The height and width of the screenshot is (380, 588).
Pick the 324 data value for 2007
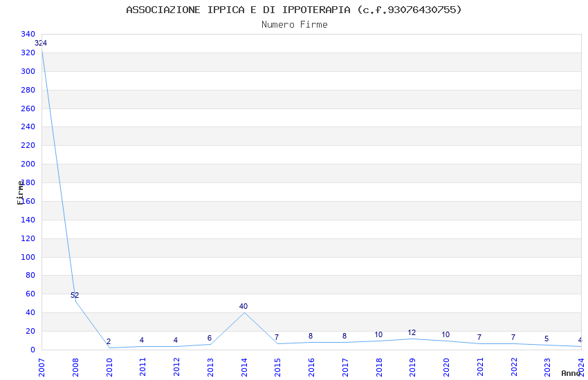coord(41,43)
